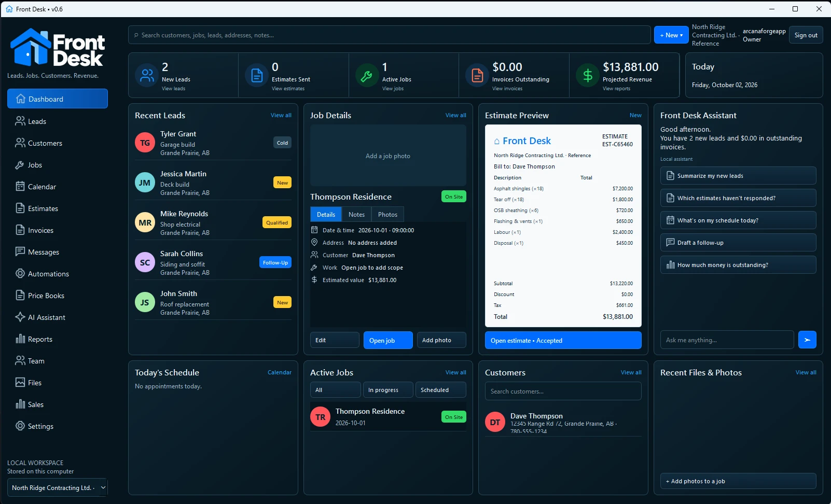
Task: Click + Add photos to a job
Action: [x=738, y=481]
